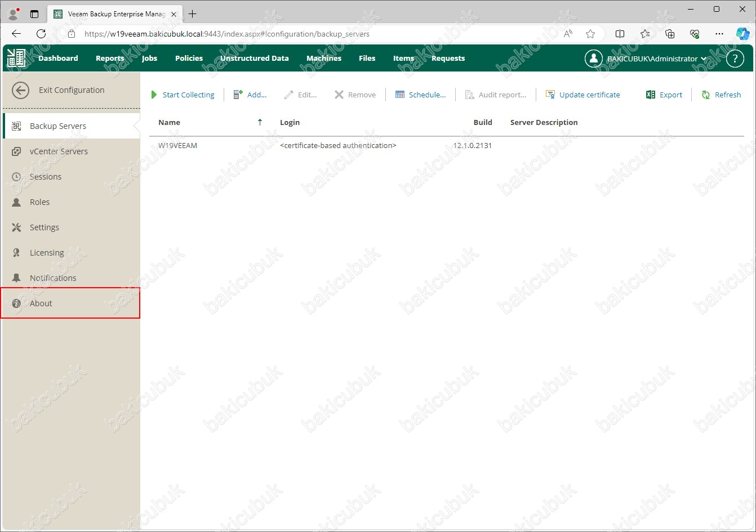756x532 pixels.
Task: Click the green Refresh icon
Action: coord(706,95)
